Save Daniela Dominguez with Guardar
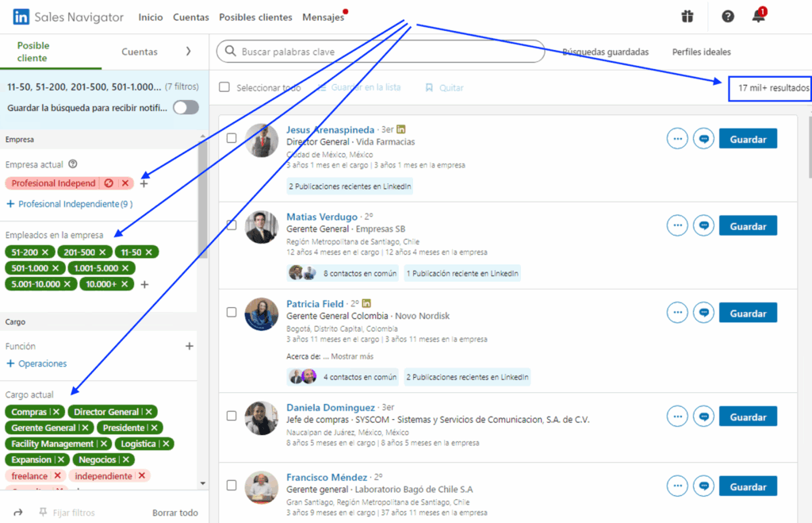 [748, 417]
